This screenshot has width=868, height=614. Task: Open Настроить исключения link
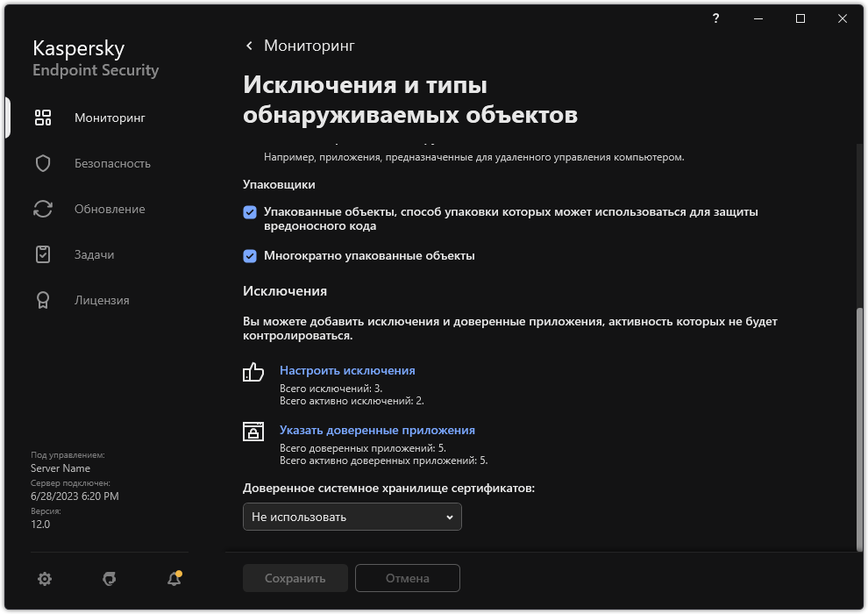pyautogui.click(x=347, y=370)
